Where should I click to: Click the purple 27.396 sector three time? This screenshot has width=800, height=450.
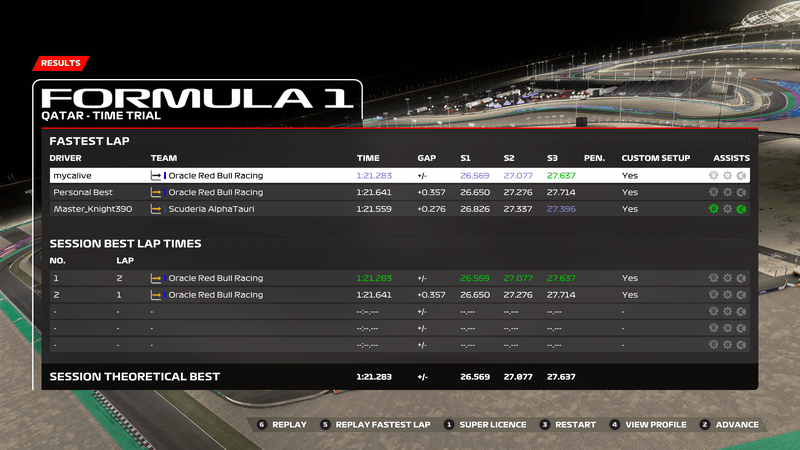pyautogui.click(x=561, y=209)
